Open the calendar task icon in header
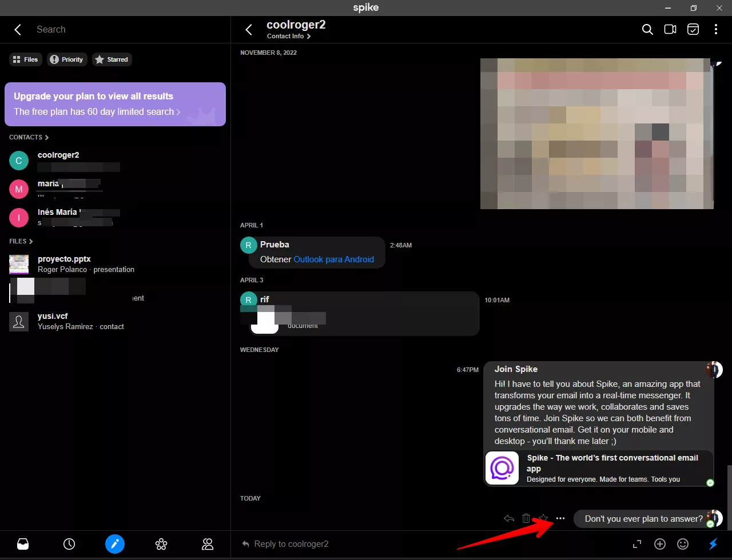The height and width of the screenshot is (560, 732). click(x=693, y=30)
